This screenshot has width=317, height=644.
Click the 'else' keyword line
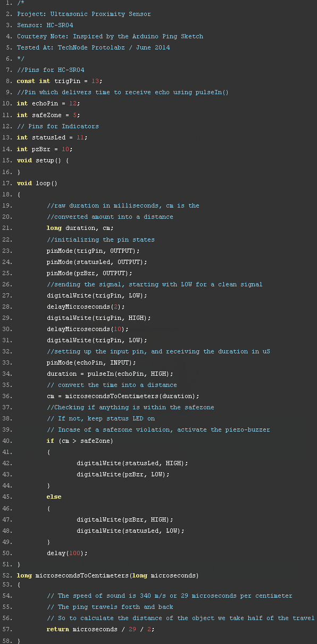click(x=54, y=497)
